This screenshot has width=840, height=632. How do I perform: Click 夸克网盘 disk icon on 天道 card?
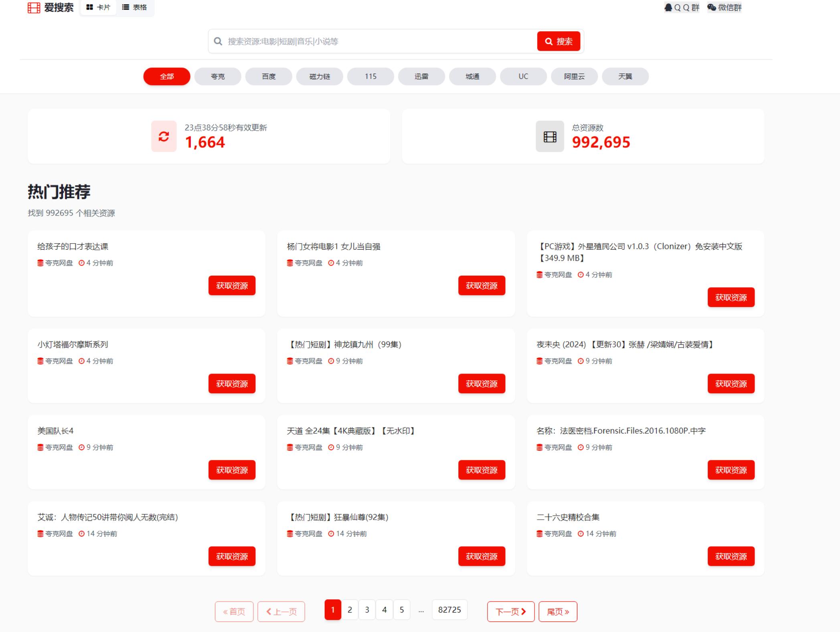coord(290,447)
